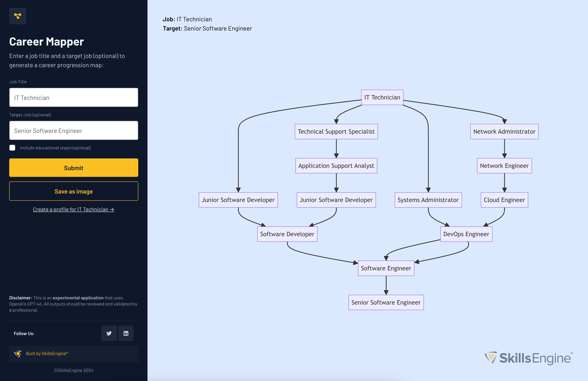Click the Senior Software Engineer node

point(386,302)
